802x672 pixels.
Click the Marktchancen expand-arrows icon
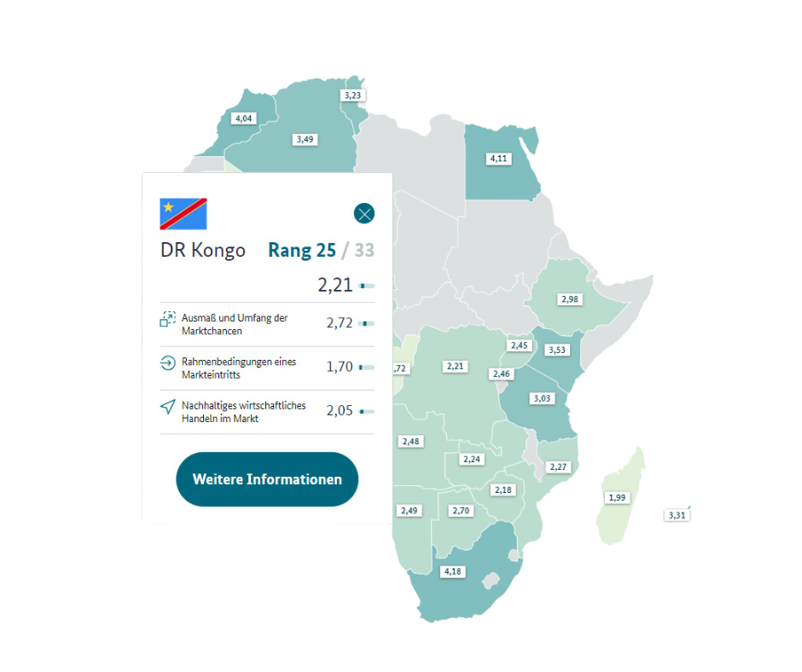tap(168, 319)
